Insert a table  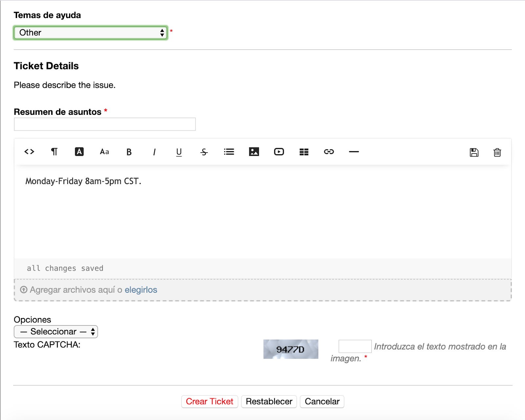coord(304,152)
